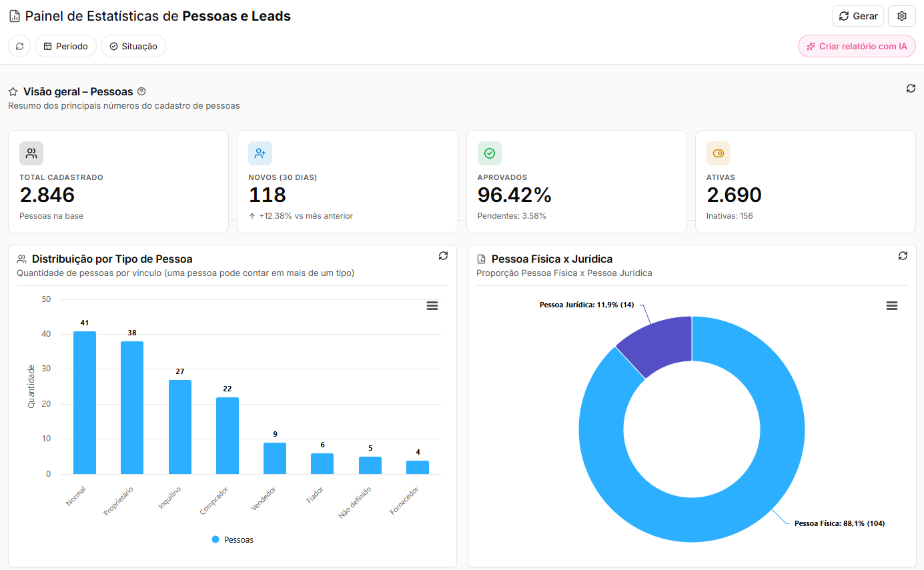The width and height of the screenshot is (924, 570).
Task: Click the Normal bar in the chart
Action: point(85,403)
